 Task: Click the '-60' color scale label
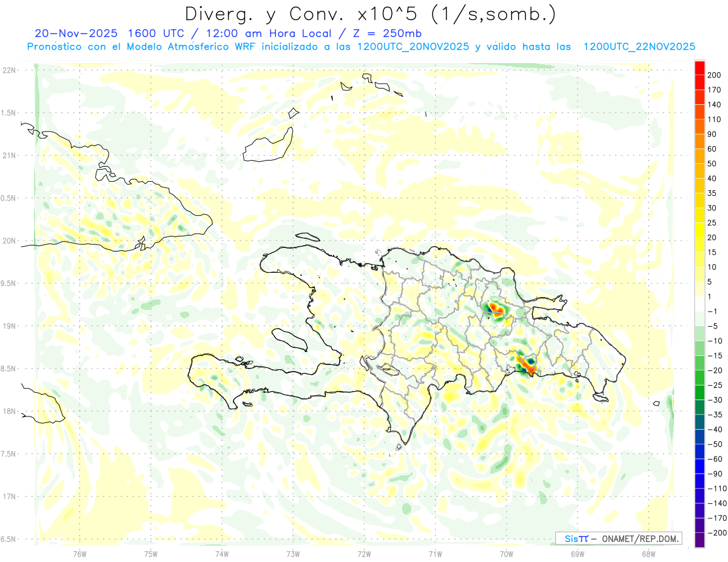[x=716, y=459]
